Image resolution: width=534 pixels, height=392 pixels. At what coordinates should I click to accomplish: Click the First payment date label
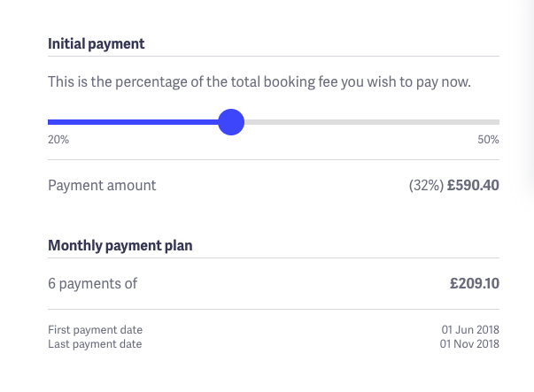point(95,330)
